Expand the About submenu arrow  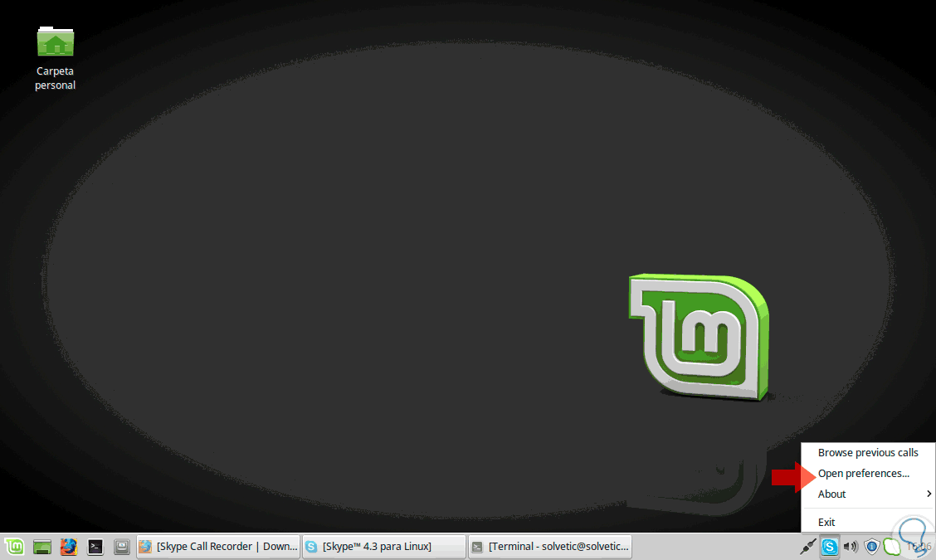[x=929, y=494]
